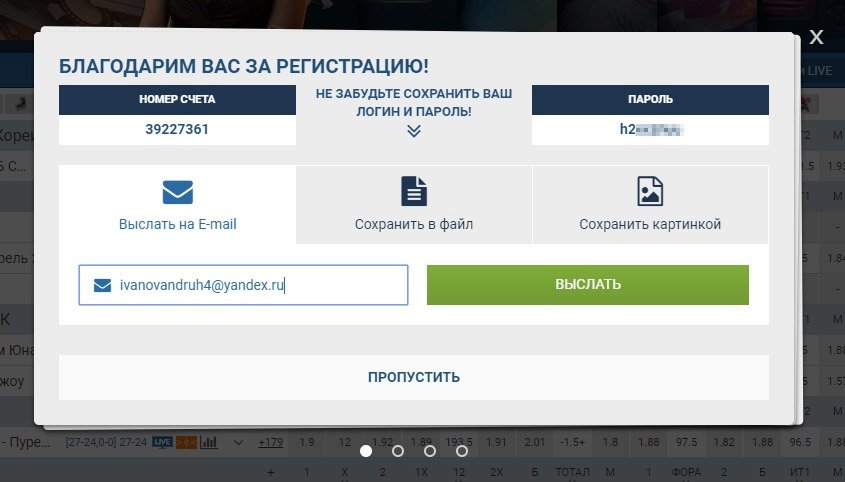Select the first carousel dot

(366, 451)
